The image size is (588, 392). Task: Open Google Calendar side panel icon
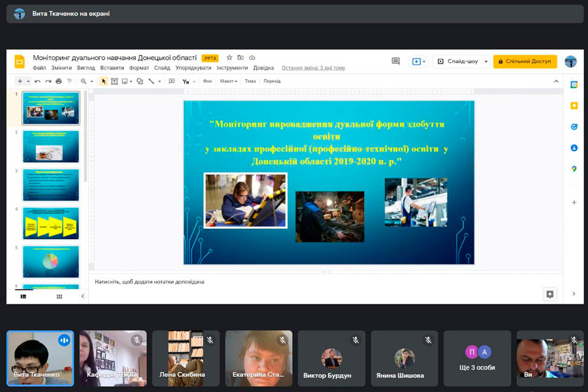coord(574,84)
